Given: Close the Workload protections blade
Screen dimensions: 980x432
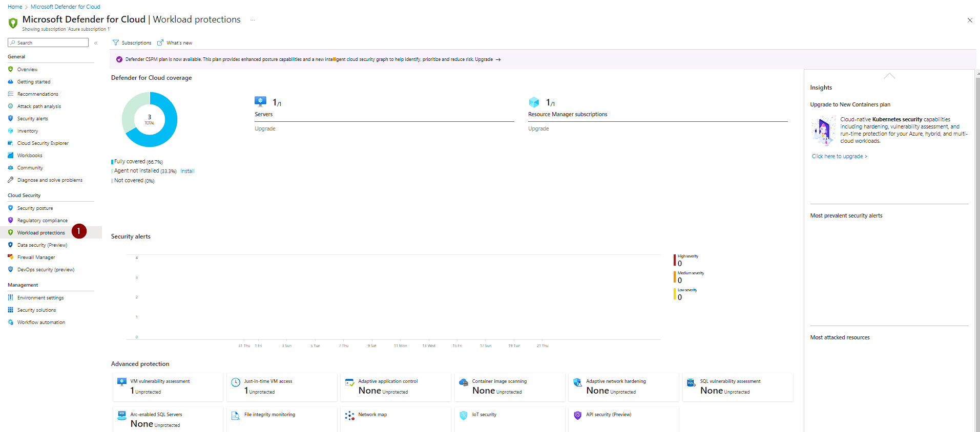Looking at the screenshot, I should (x=969, y=20).
